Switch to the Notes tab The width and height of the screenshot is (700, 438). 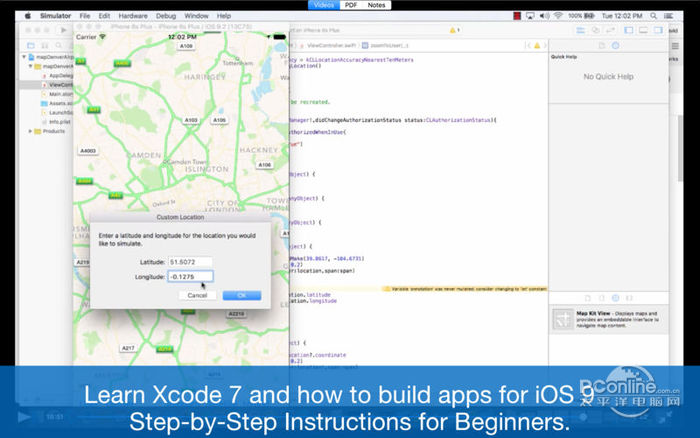pos(376,5)
